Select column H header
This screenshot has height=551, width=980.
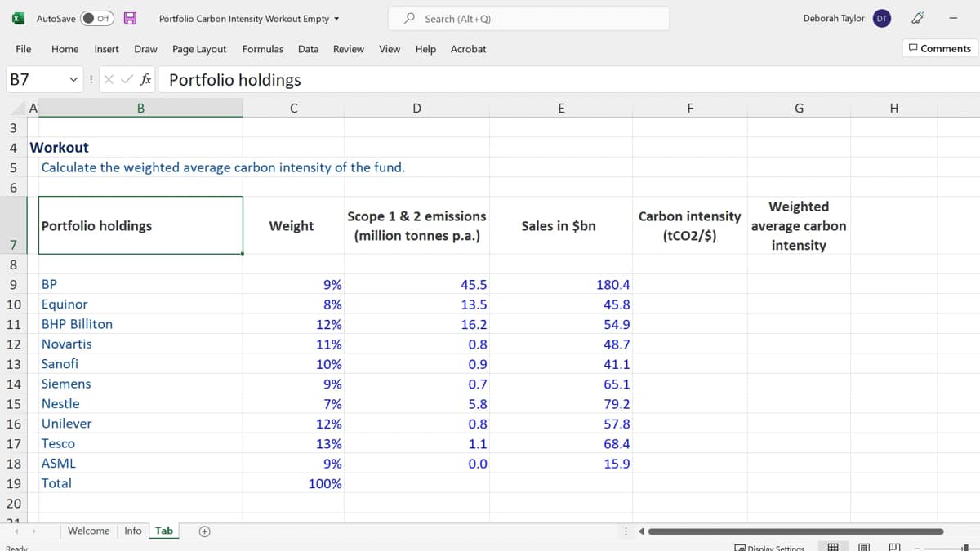893,108
